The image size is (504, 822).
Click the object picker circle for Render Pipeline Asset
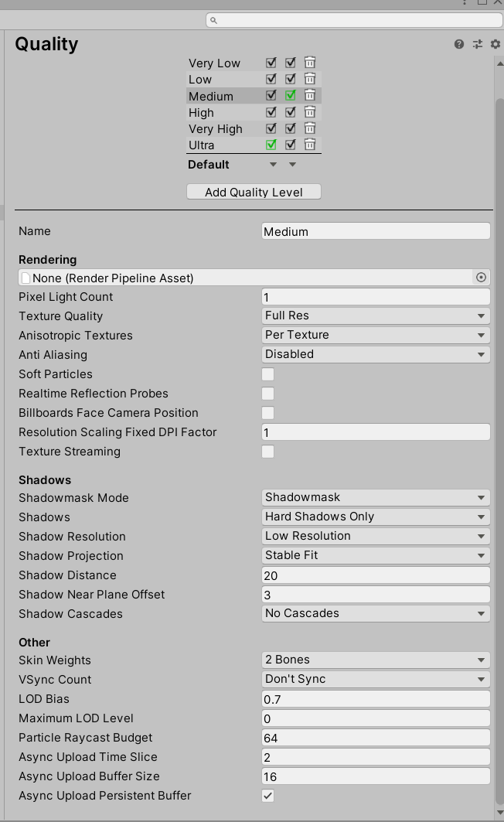pos(481,277)
